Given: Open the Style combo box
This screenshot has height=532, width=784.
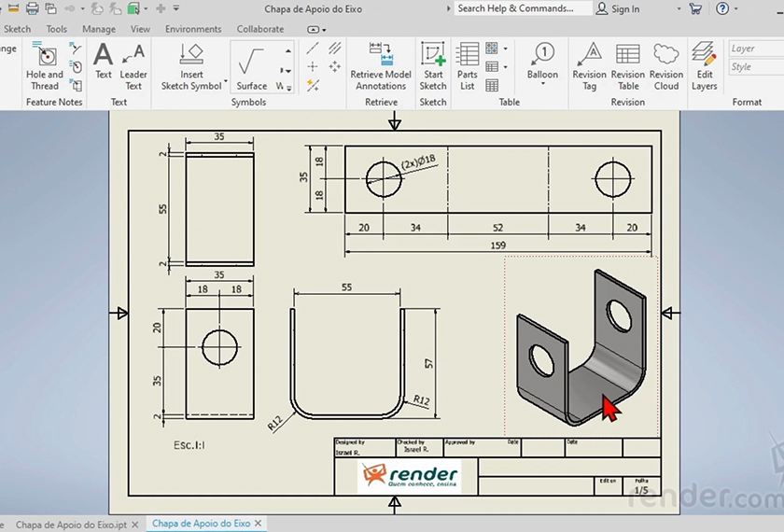Looking at the screenshot, I should tap(754, 67).
